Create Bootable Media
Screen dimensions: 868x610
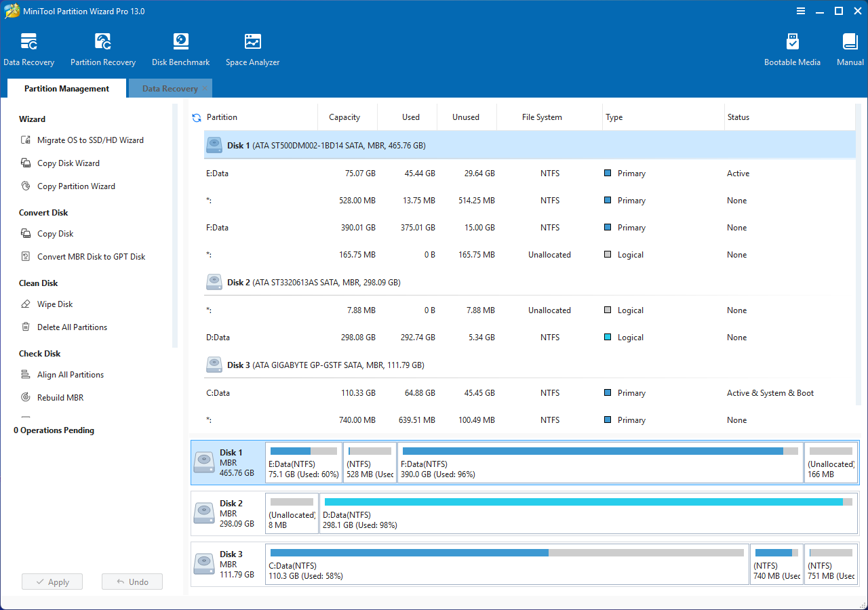(x=792, y=50)
